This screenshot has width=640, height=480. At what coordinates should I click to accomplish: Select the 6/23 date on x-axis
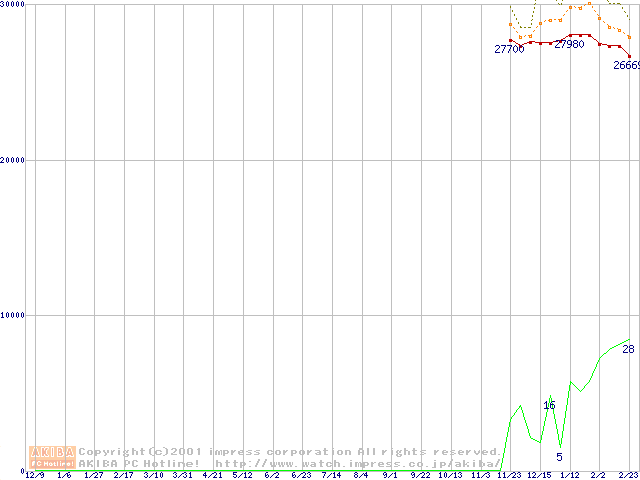click(x=301, y=475)
